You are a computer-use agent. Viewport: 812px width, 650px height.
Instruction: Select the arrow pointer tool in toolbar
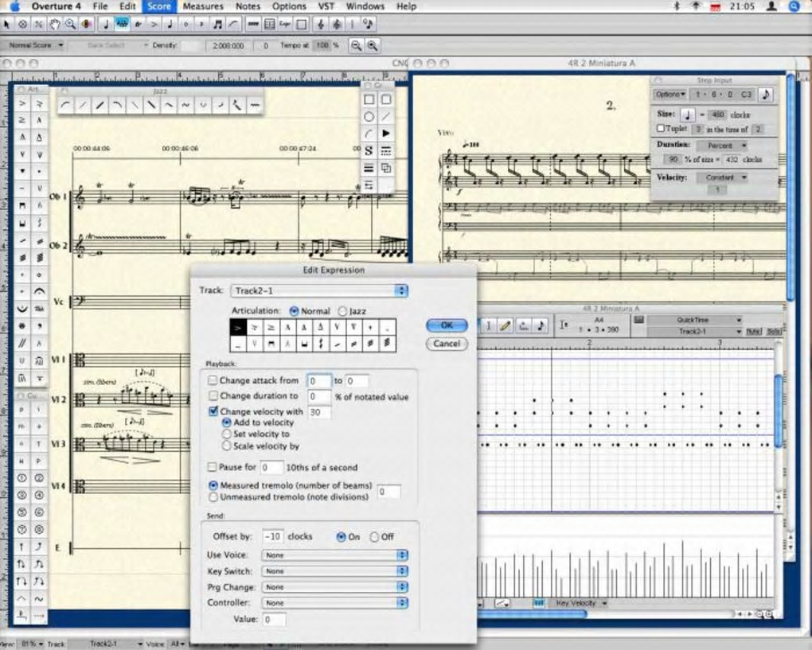(7, 24)
